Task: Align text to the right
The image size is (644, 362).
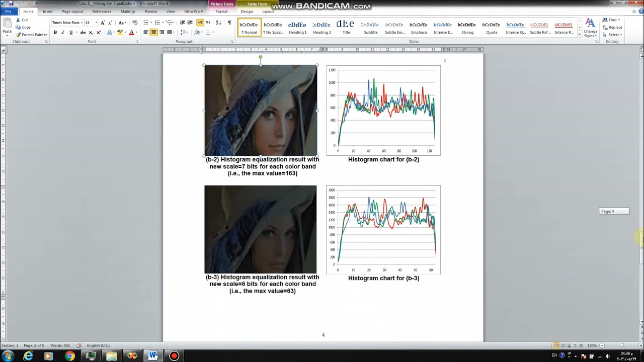Action: 162,32
